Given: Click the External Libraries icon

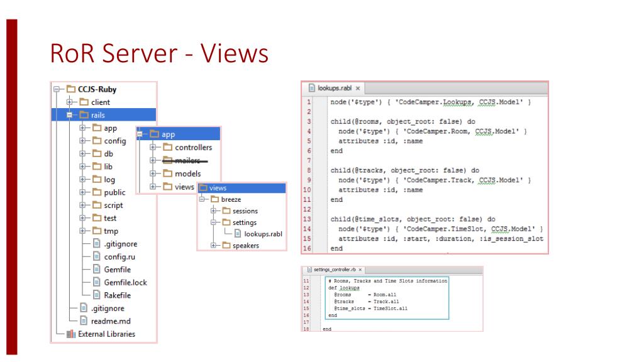Looking at the screenshot, I should click(x=71, y=334).
